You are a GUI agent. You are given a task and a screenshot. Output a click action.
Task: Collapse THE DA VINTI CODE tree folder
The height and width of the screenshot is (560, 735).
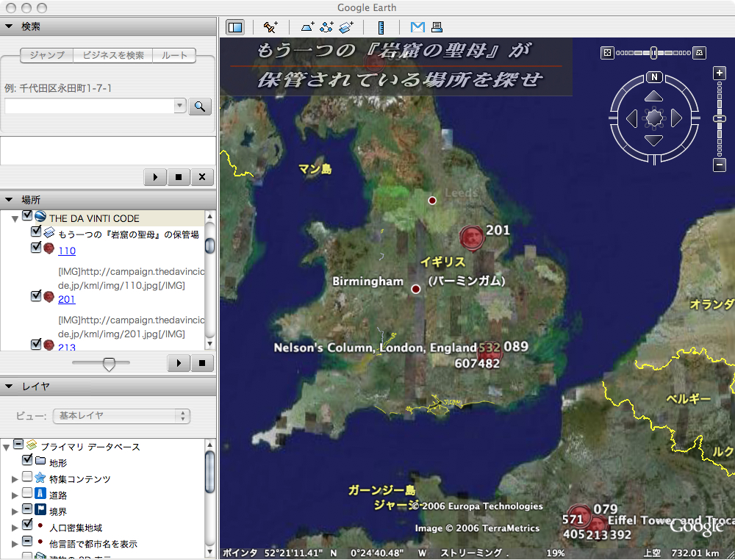pos(15,218)
